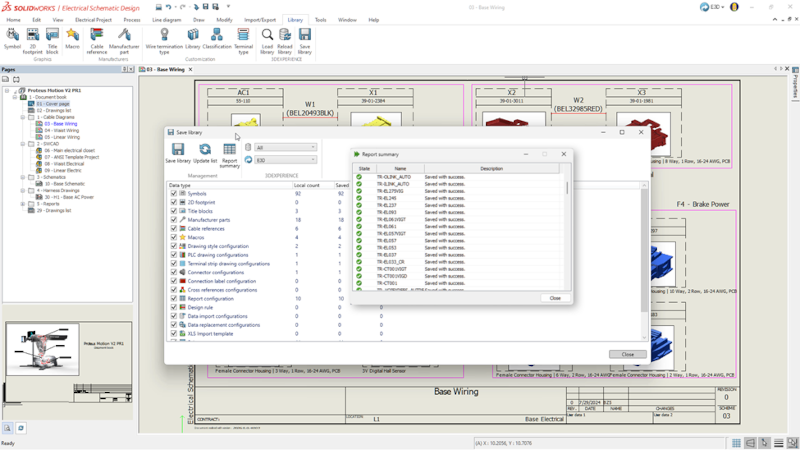Select 06 - Main electrical closet page
The image size is (800, 450).
point(68,150)
